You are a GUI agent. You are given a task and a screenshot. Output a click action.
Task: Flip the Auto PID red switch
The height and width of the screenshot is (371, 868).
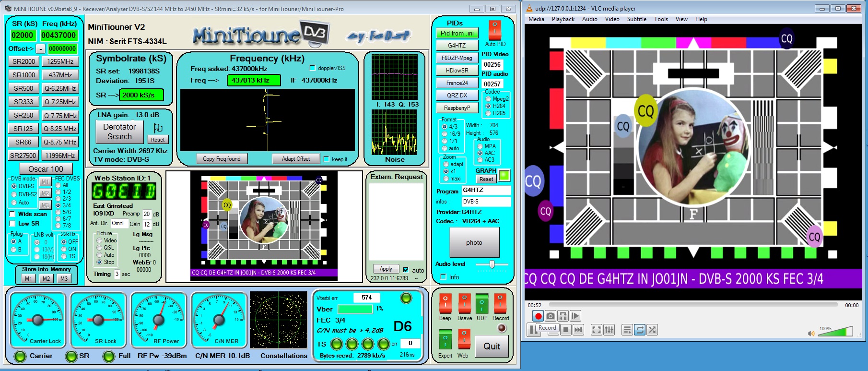click(495, 30)
